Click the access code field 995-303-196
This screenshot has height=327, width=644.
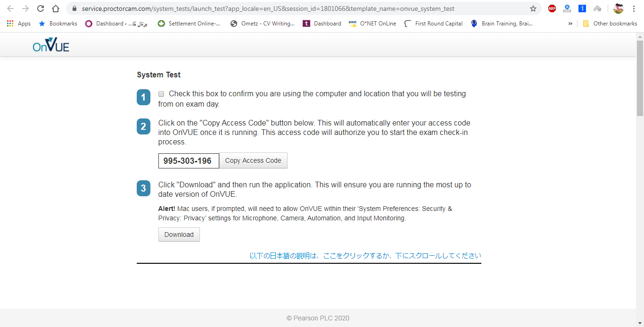click(x=189, y=161)
